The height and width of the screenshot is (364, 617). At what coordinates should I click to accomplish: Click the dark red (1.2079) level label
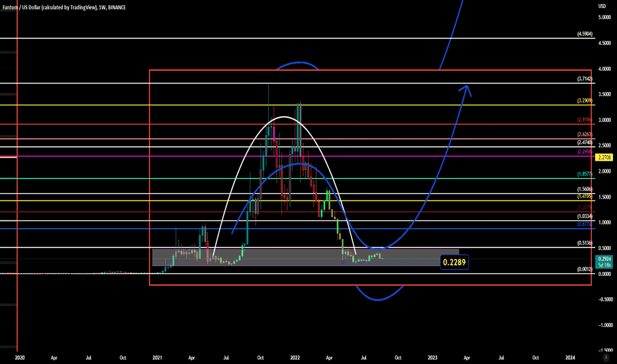[x=585, y=207]
